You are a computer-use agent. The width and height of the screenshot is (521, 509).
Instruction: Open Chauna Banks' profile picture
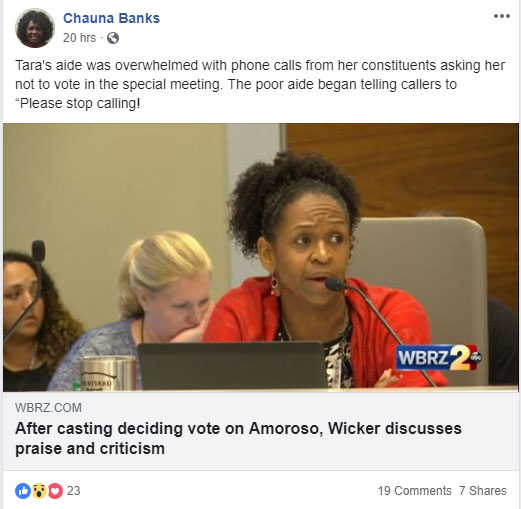coord(34,28)
